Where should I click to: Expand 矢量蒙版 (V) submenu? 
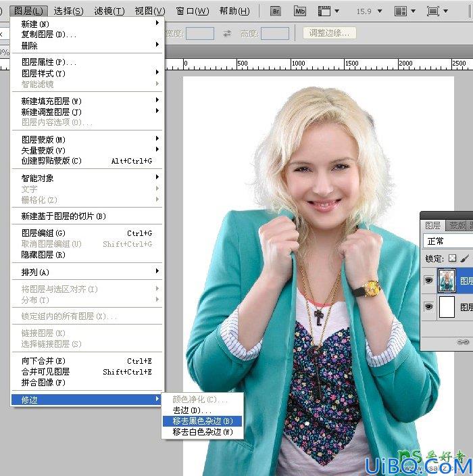pyautogui.click(x=86, y=150)
